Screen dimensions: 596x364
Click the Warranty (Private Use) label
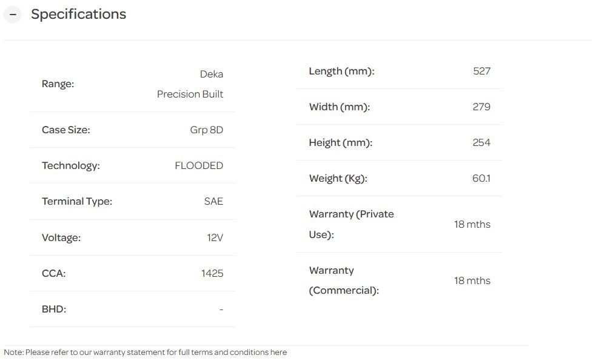click(351, 224)
